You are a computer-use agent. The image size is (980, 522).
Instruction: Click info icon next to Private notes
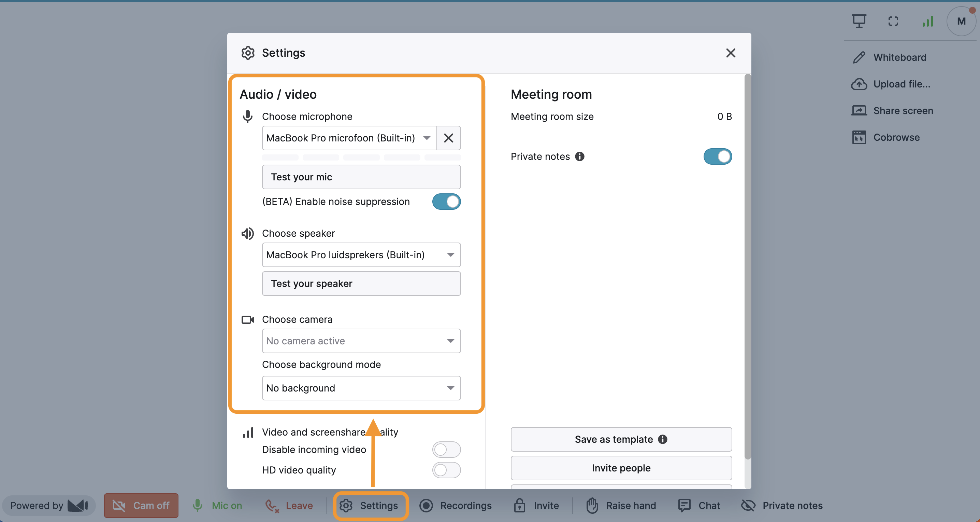579,156
